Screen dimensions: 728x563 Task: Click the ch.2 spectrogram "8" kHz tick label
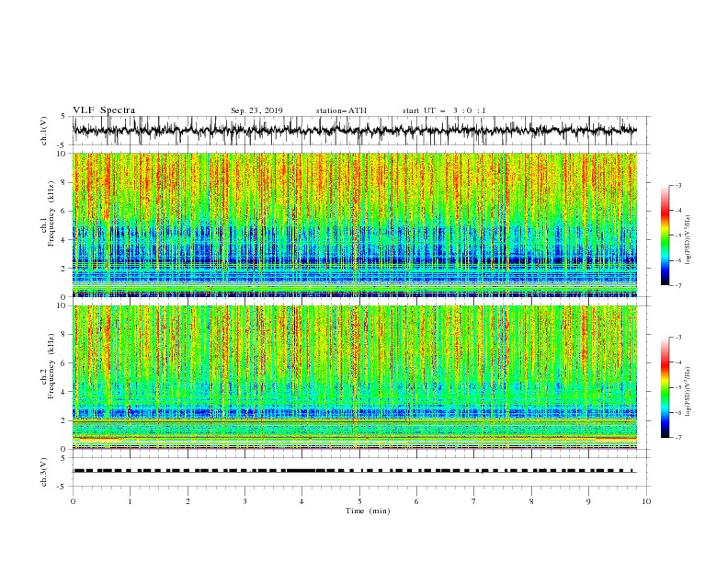pyautogui.click(x=63, y=335)
